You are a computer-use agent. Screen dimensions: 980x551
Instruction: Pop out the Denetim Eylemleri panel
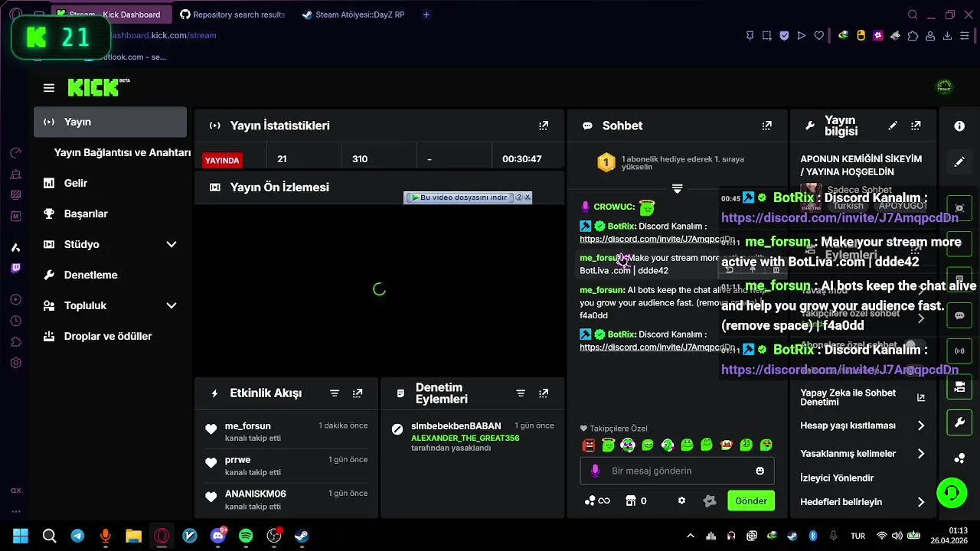(544, 393)
